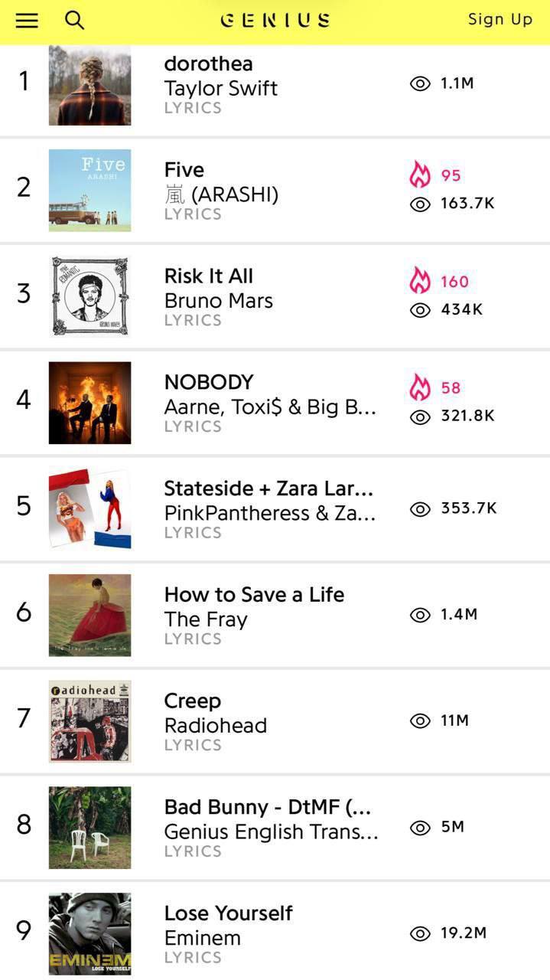Click the eye views icon for dorothea
Viewport: 550px width, 980px height.
click(420, 83)
